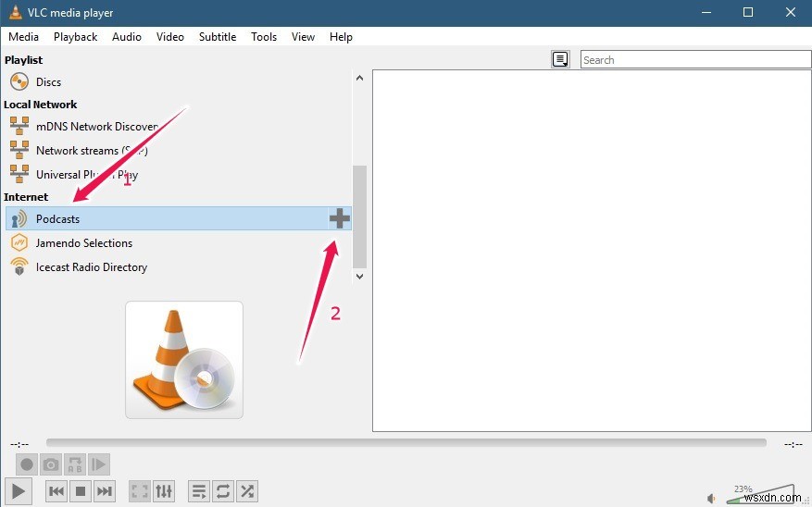Click frame by frame button
This screenshot has height=507, width=812.
tap(98, 464)
